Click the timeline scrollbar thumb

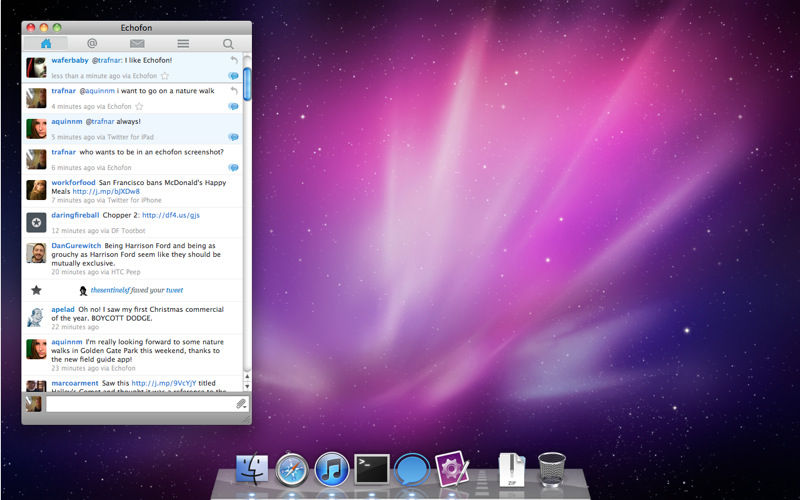click(247, 84)
